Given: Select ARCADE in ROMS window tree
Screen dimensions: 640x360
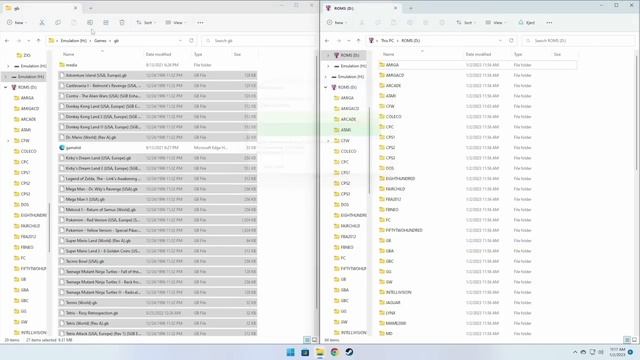Looking at the screenshot, I should pos(348,119).
